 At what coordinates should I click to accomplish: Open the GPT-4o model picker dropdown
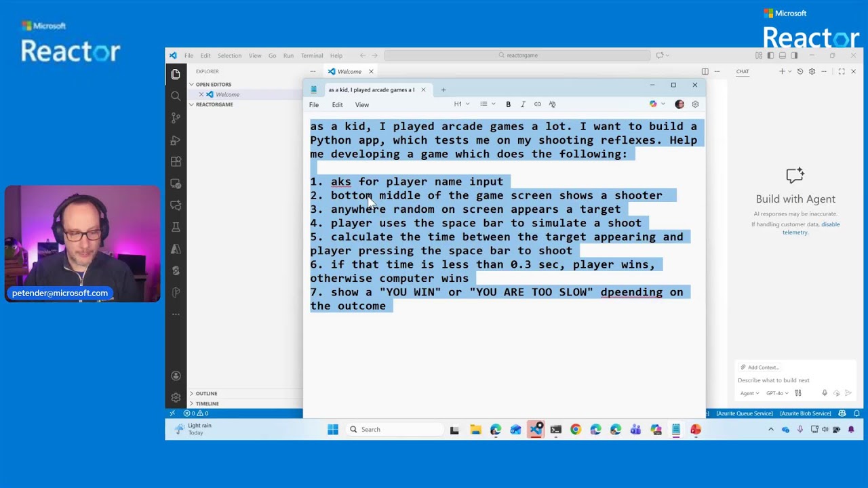click(x=777, y=393)
